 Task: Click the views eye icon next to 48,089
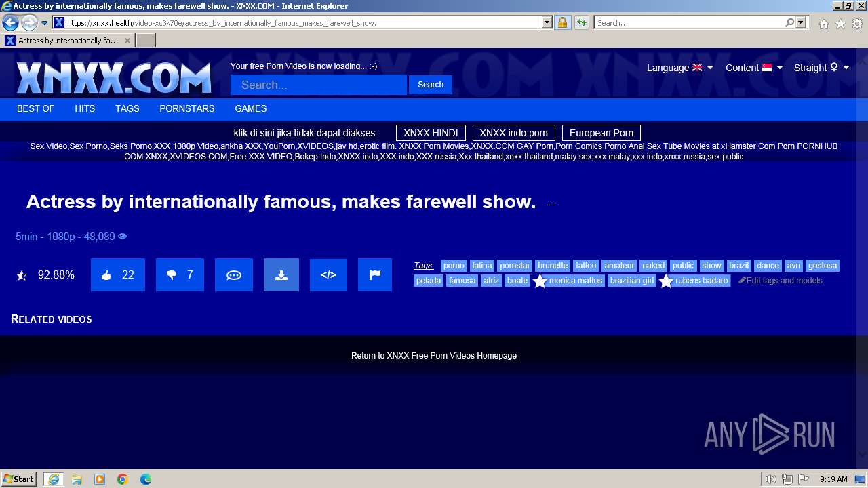point(123,237)
